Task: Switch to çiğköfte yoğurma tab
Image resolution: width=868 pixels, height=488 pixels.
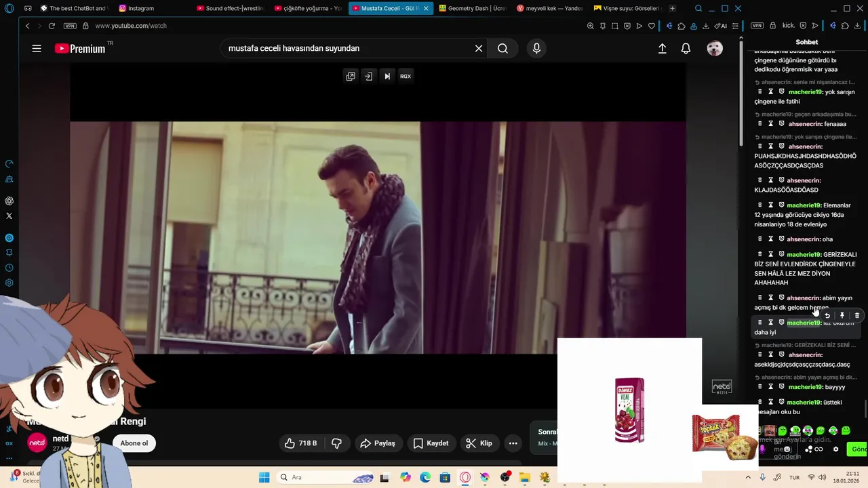Action: point(309,8)
